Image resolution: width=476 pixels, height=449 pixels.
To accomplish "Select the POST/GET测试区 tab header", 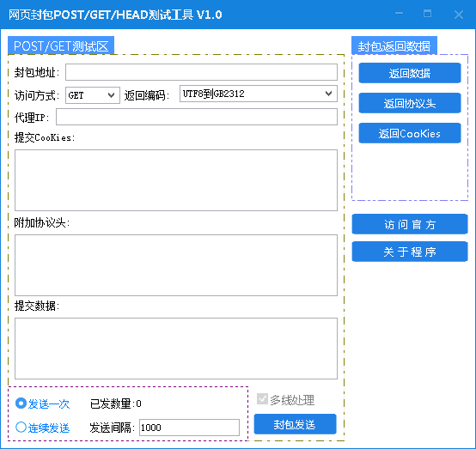I will point(61,46).
